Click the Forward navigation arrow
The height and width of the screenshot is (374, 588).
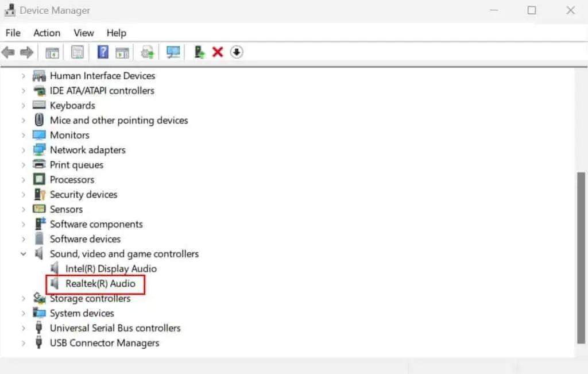click(x=25, y=52)
